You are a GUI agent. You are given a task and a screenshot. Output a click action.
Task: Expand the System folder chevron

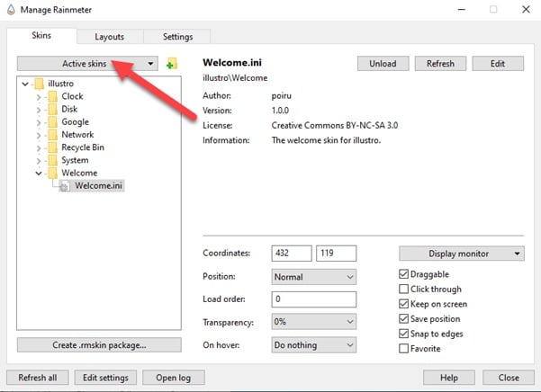coord(39,161)
